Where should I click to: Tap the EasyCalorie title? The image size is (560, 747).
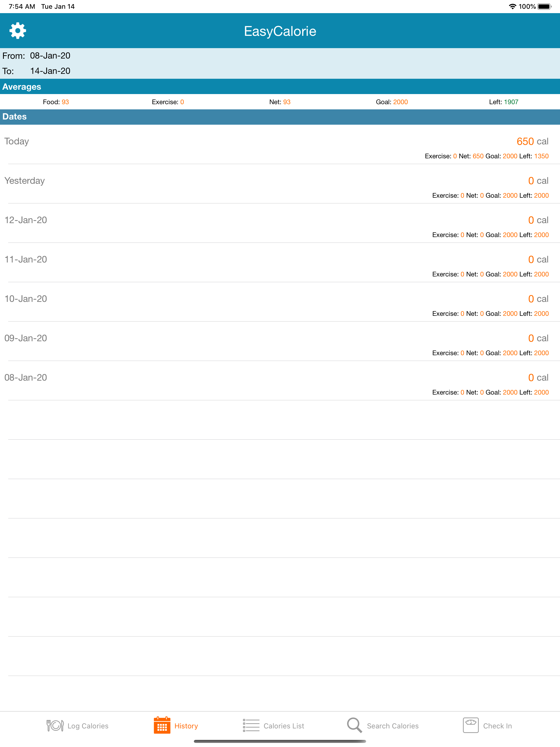280,31
